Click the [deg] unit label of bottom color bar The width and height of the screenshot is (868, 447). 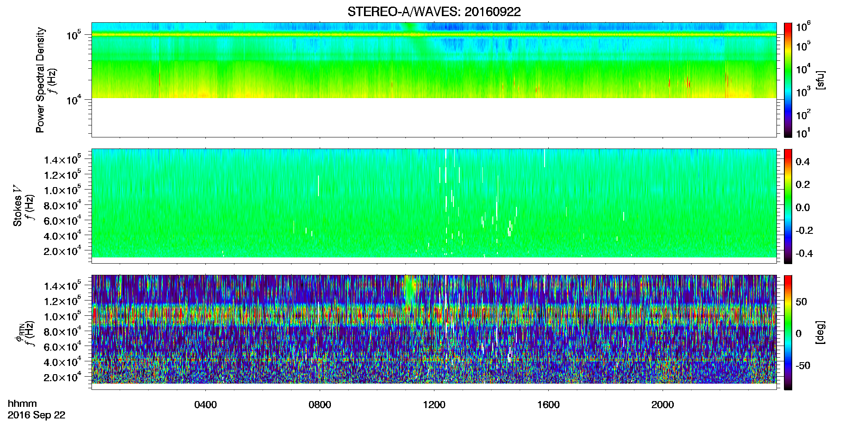(x=820, y=332)
